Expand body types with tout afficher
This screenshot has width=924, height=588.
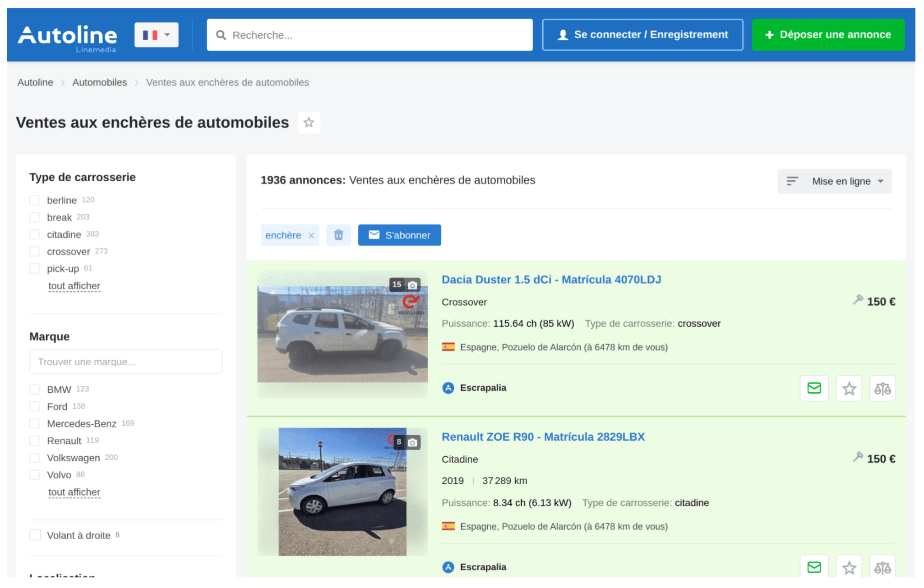click(x=74, y=286)
